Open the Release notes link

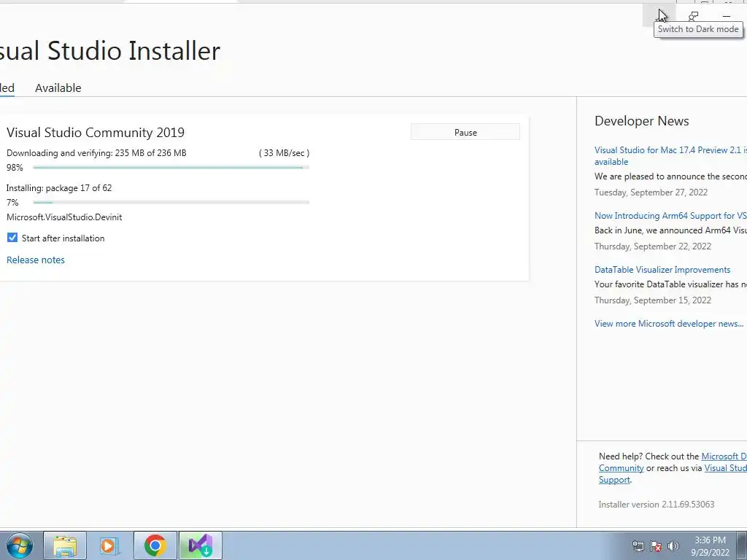pos(36,260)
